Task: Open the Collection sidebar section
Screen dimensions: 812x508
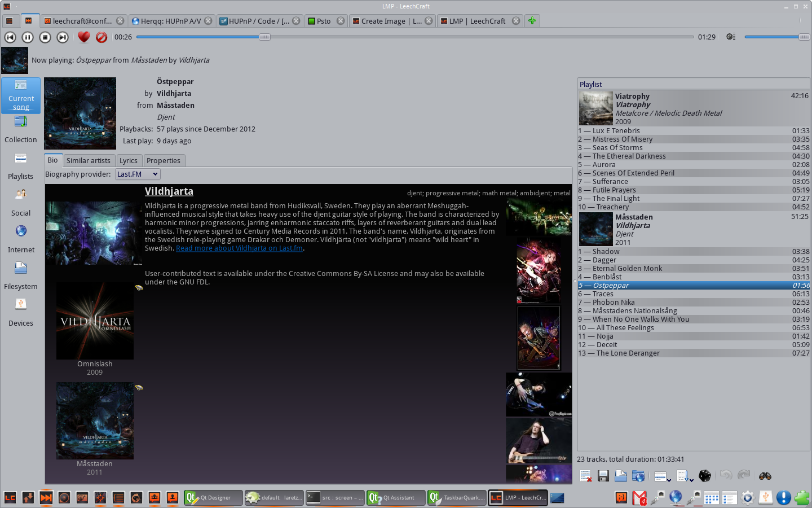Action: coord(21,130)
